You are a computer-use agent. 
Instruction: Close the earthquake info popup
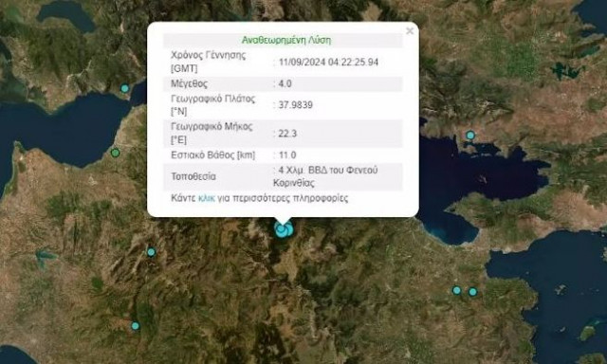[410, 31]
